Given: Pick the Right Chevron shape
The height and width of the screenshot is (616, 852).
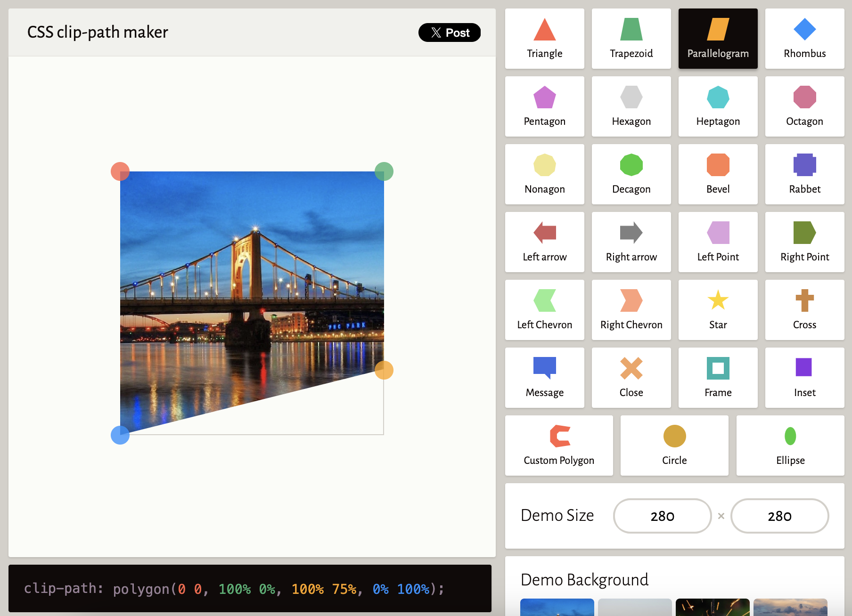Looking at the screenshot, I should (631, 309).
